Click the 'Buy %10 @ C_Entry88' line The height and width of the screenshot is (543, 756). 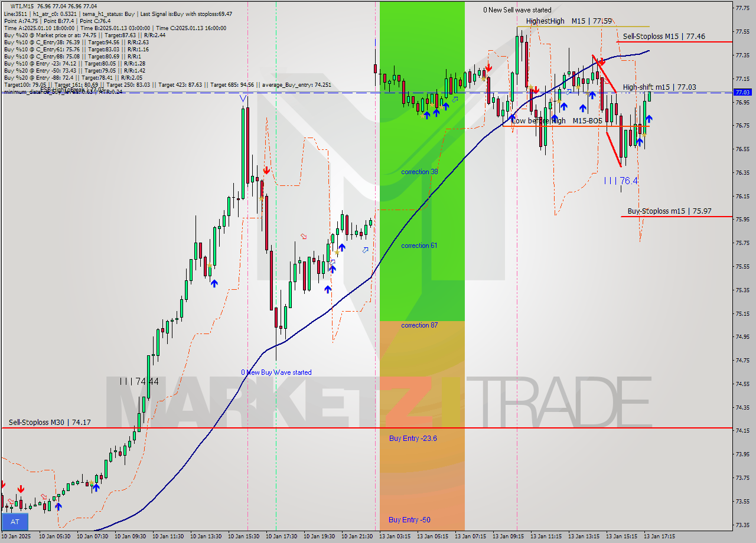click(71, 56)
